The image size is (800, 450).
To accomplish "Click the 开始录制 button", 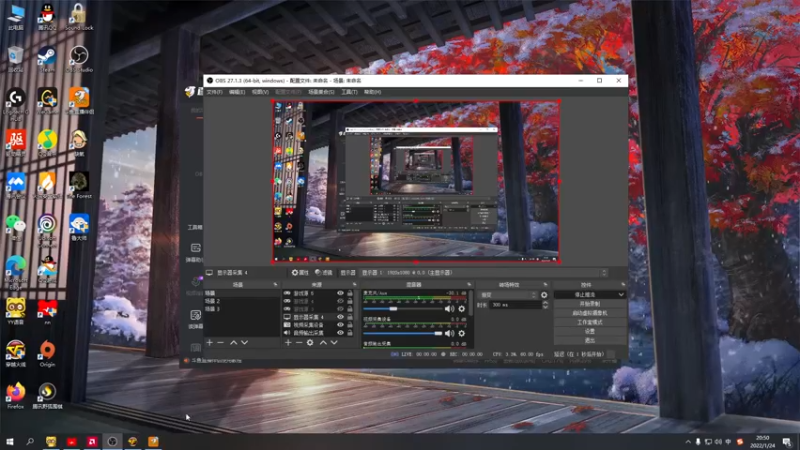I will pos(590,304).
